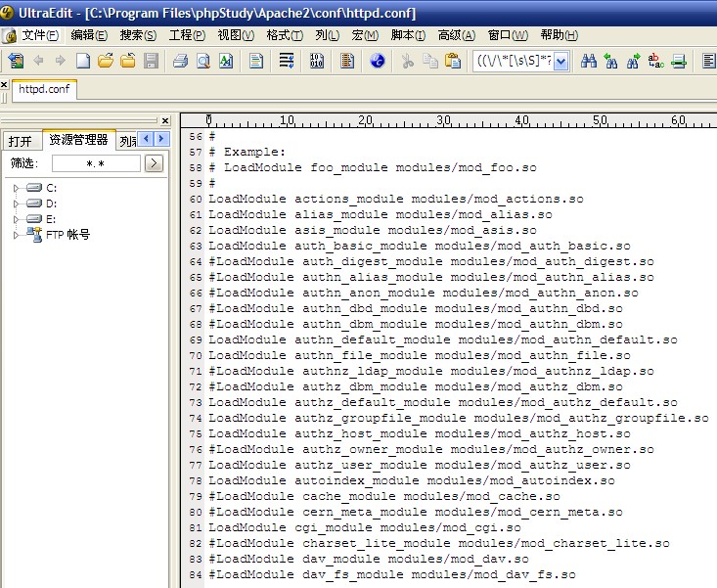The height and width of the screenshot is (588, 717).
Task: Click the Forward arrow toolbar icon
Action: (x=60, y=61)
